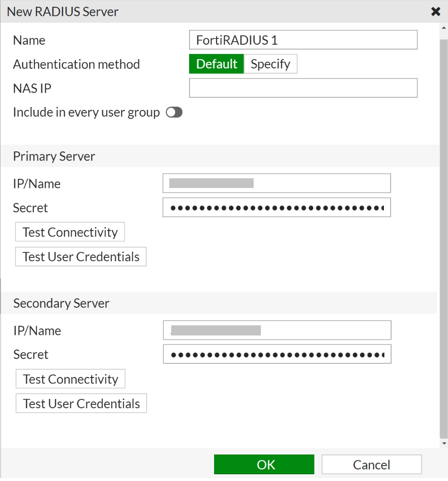Test connectivity for the Primary Server
Image resolution: width=448 pixels, height=481 pixels.
[x=70, y=232]
